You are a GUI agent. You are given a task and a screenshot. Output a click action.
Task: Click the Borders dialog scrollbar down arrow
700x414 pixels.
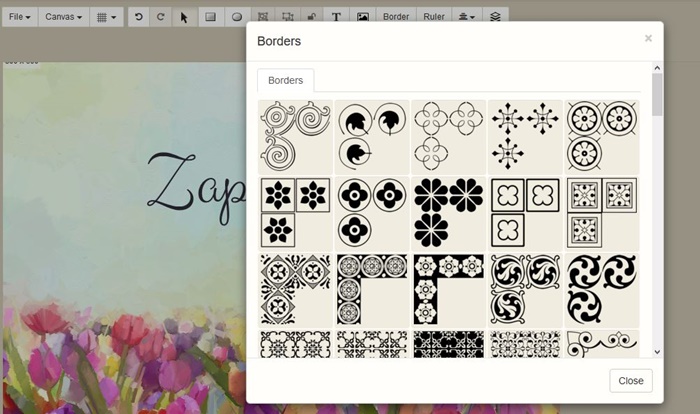pyautogui.click(x=657, y=352)
